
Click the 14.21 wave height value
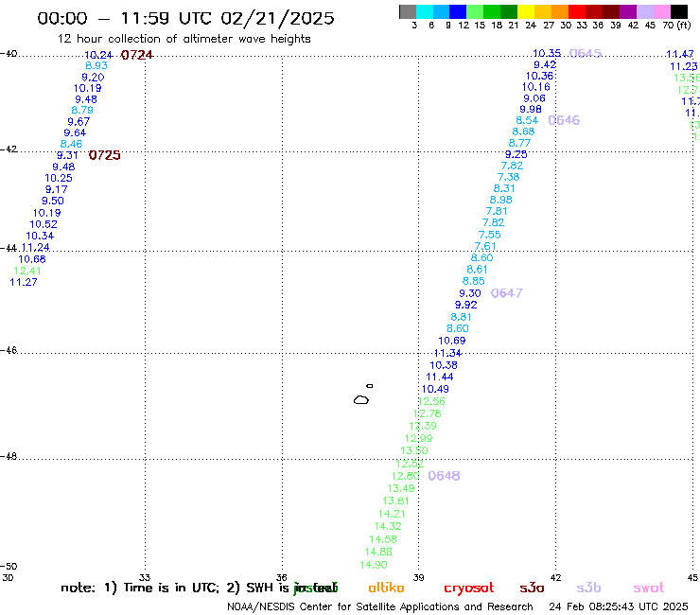[x=392, y=514]
